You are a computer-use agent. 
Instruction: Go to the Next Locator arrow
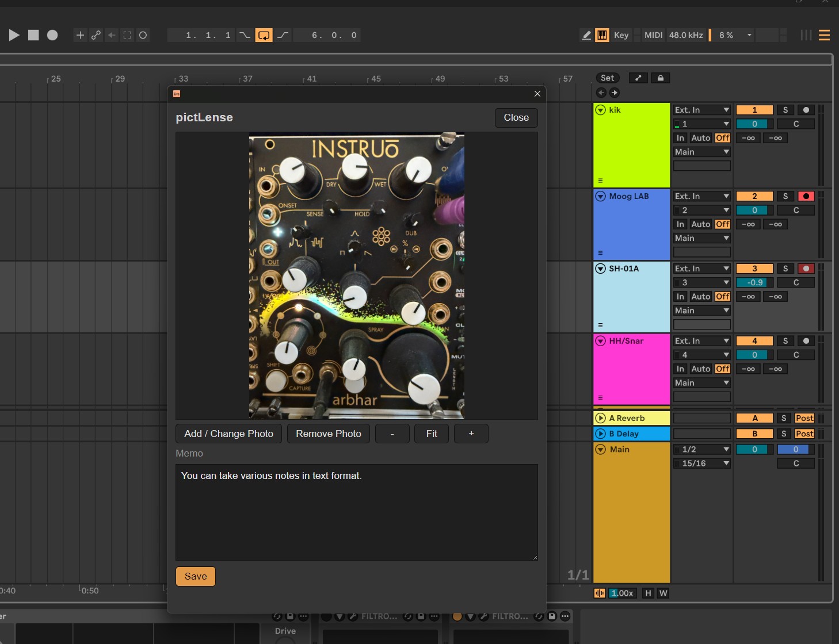(x=615, y=93)
